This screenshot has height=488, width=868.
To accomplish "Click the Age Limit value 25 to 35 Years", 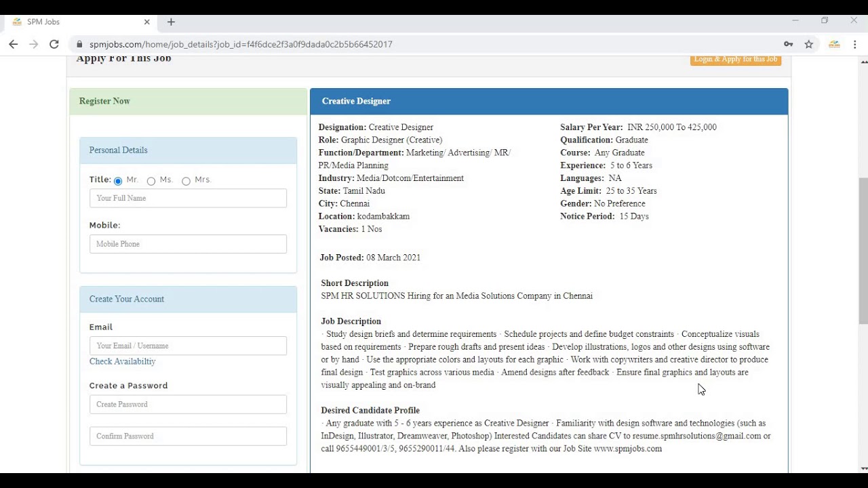I will [x=631, y=191].
